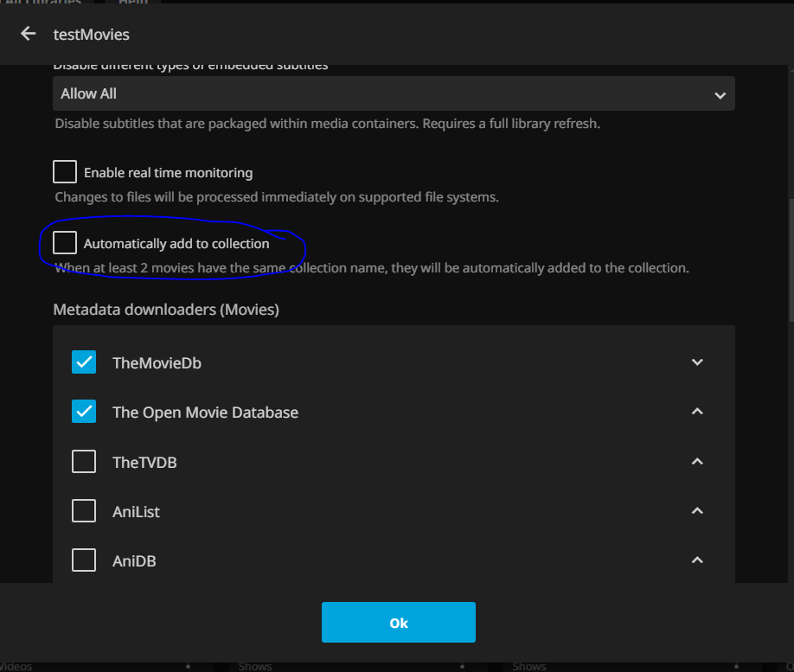Click the Automatically add to collection label

pos(176,244)
